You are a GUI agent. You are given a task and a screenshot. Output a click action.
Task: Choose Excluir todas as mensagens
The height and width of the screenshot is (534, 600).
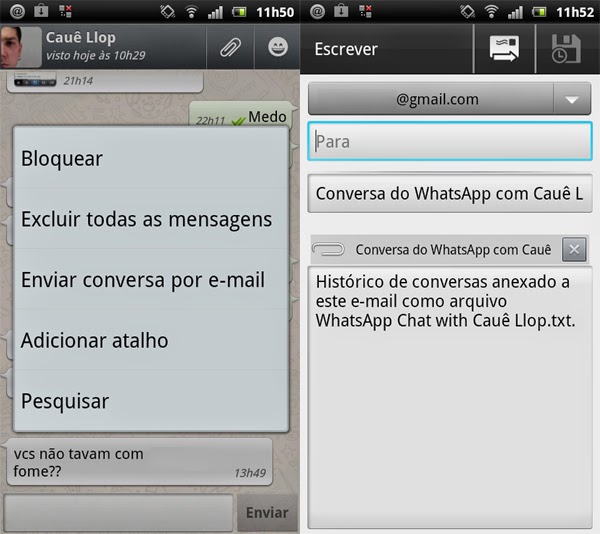(151, 219)
